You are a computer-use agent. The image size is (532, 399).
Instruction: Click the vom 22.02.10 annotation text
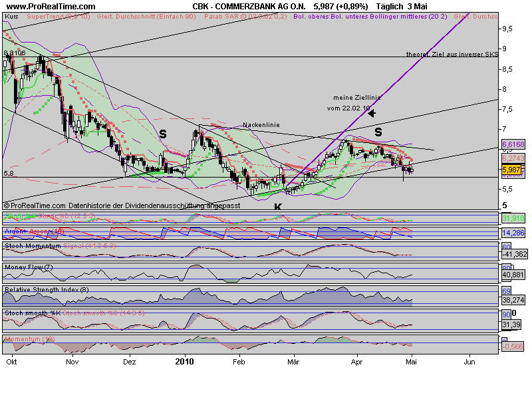coord(348,108)
